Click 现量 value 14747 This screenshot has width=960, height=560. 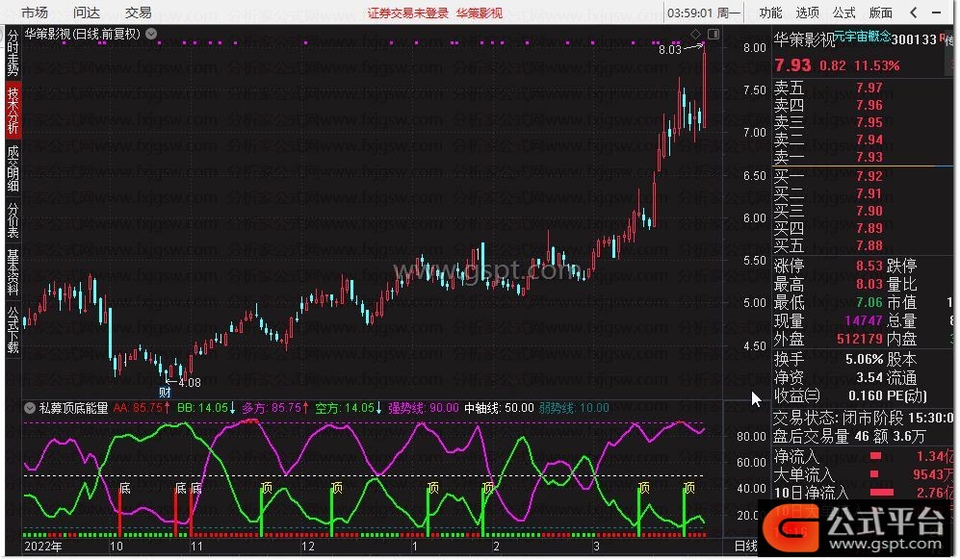[x=864, y=320]
